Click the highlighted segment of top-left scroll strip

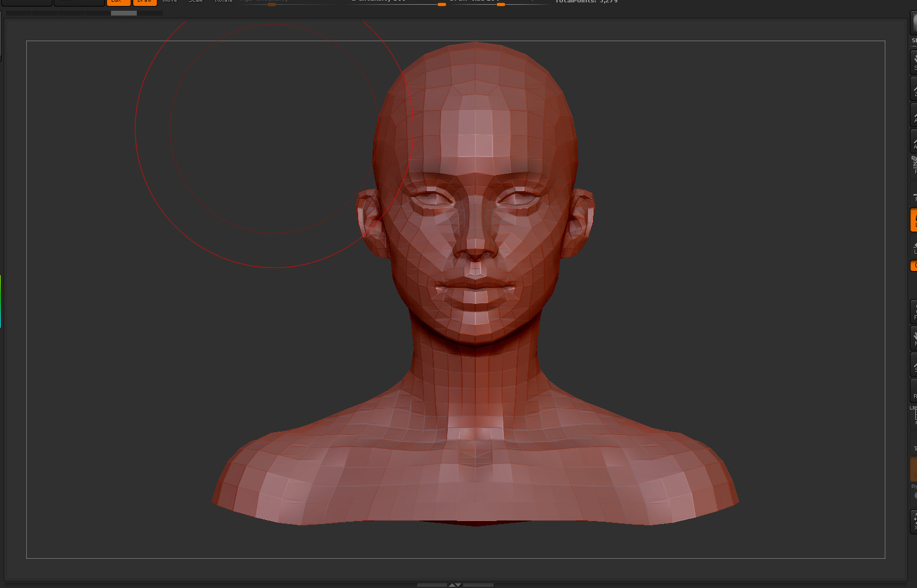124,13
